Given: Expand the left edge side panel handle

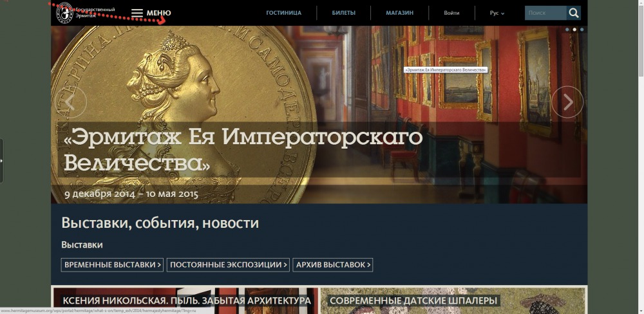Looking at the screenshot, I should (2, 160).
